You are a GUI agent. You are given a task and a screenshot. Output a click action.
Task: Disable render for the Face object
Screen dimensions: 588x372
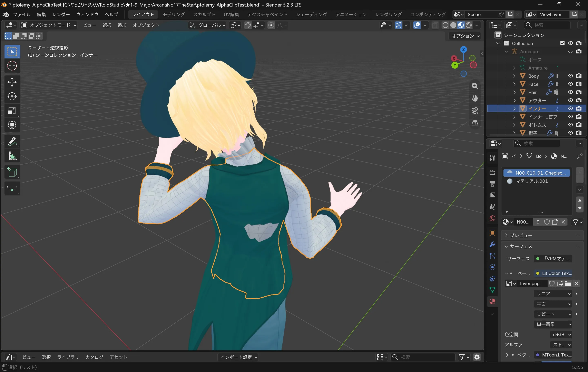tap(579, 84)
